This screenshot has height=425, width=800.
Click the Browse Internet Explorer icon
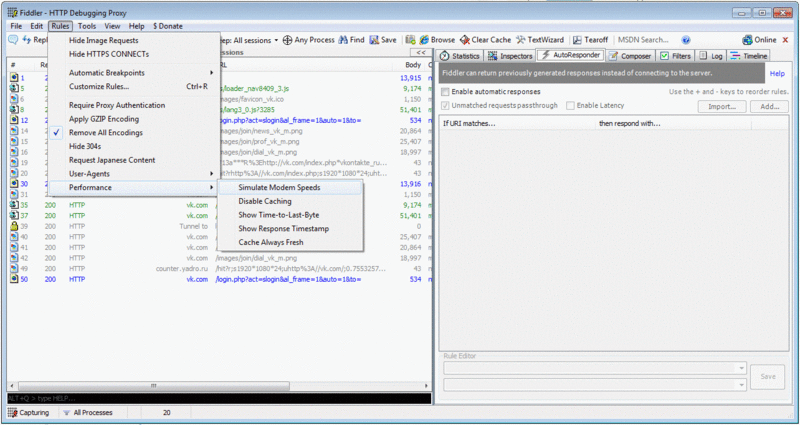424,40
